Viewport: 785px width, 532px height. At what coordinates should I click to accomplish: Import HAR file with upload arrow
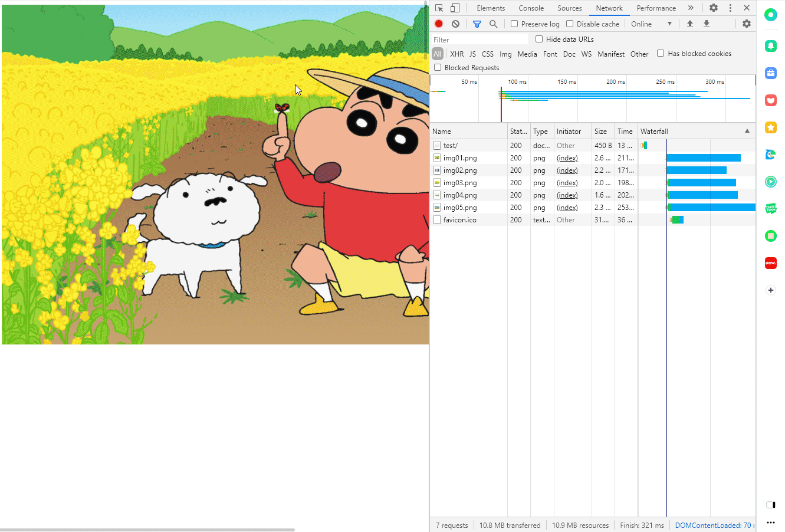pos(690,24)
